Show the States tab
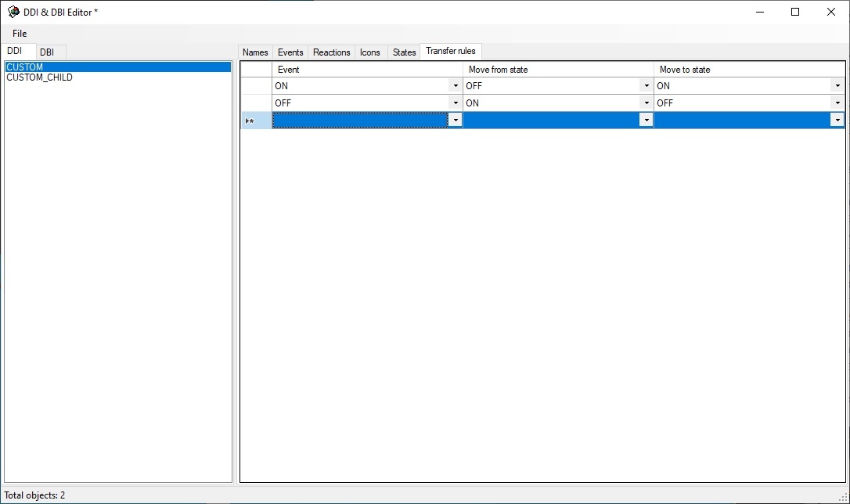The image size is (850, 504). tap(404, 52)
